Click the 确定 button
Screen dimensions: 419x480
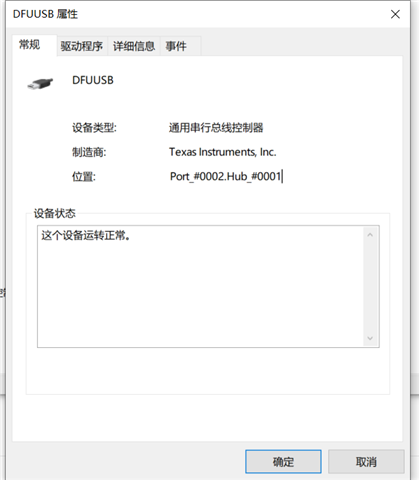283,462
